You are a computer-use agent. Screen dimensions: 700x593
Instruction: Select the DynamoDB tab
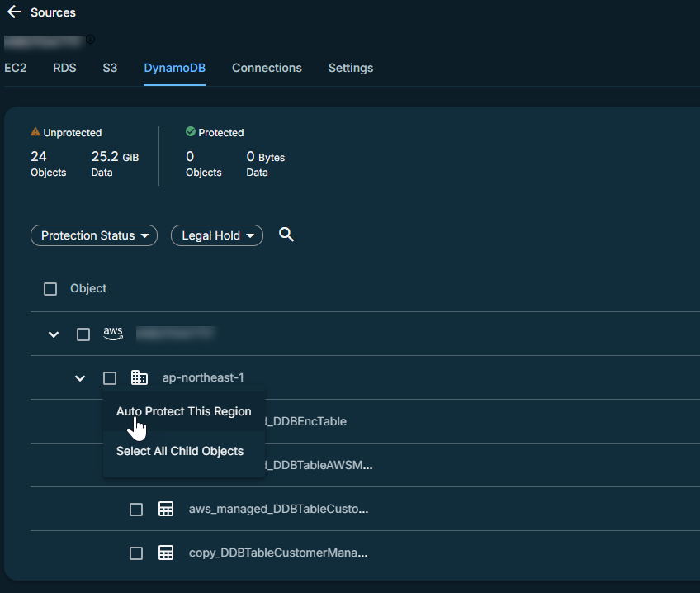pyautogui.click(x=174, y=68)
